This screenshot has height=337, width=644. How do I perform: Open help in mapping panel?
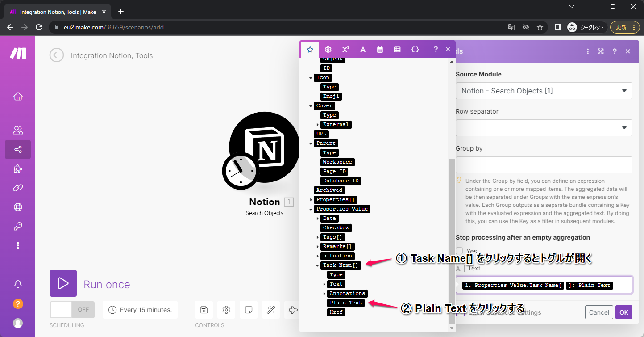436,49
